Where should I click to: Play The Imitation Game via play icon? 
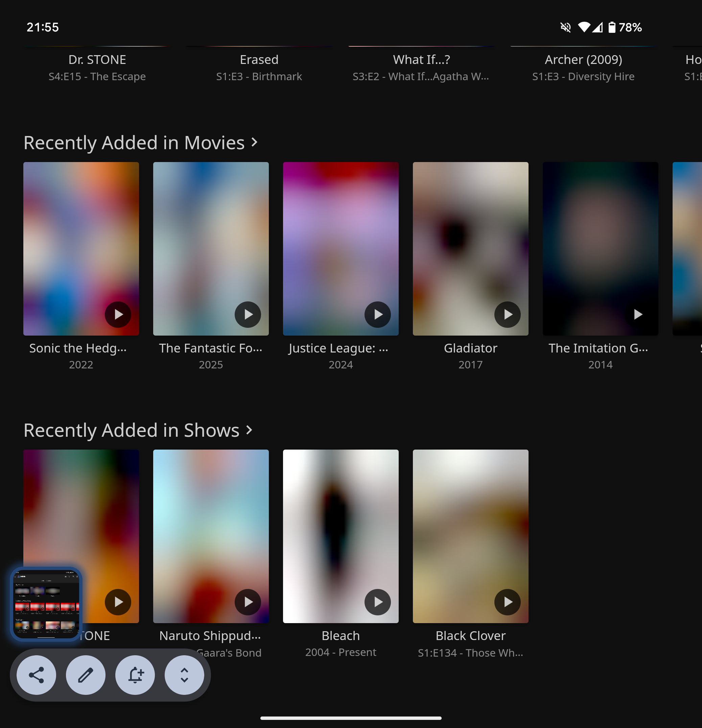pos(637,315)
